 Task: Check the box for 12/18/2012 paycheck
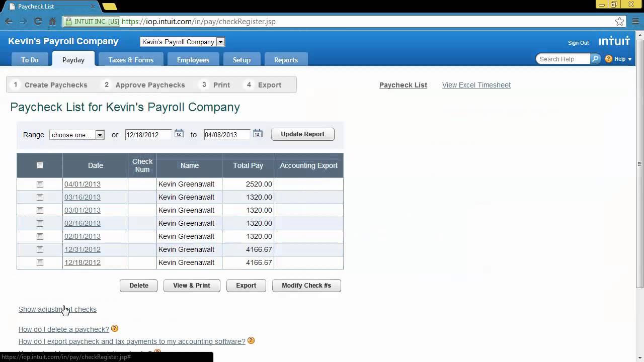pos(40,262)
